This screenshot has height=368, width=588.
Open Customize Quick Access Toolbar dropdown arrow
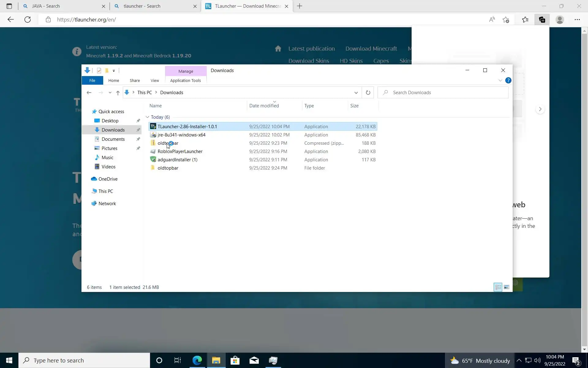(114, 71)
